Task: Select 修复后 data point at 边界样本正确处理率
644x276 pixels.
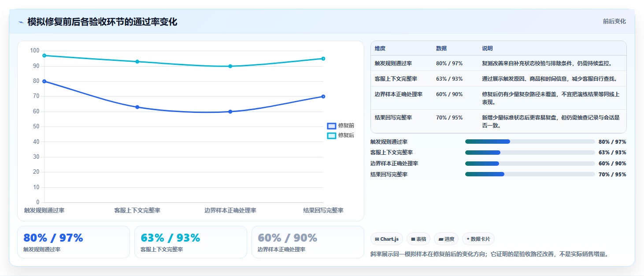Action: (230, 66)
